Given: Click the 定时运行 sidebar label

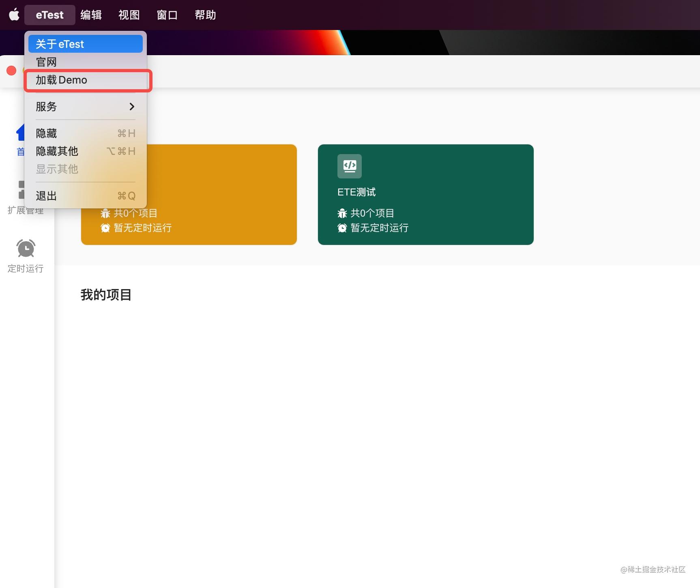Looking at the screenshot, I should [26, 268].
